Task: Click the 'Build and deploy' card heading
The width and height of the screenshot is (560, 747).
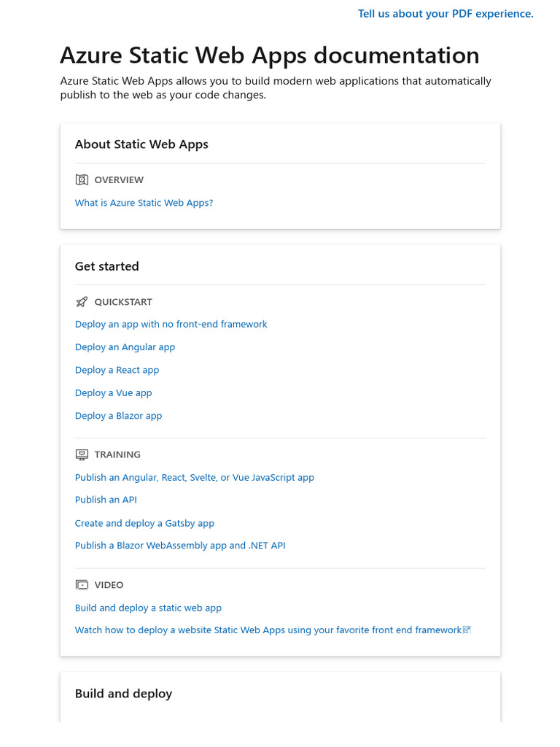Action: point(123,693)
